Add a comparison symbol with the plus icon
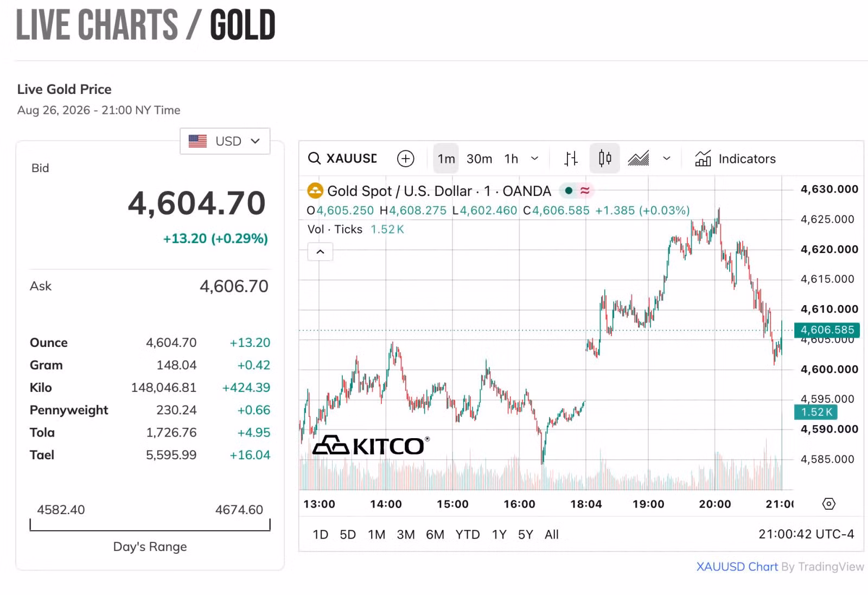The width and height of the screenshot is (868, 595). pyautogui.click(x=406, y=159)
